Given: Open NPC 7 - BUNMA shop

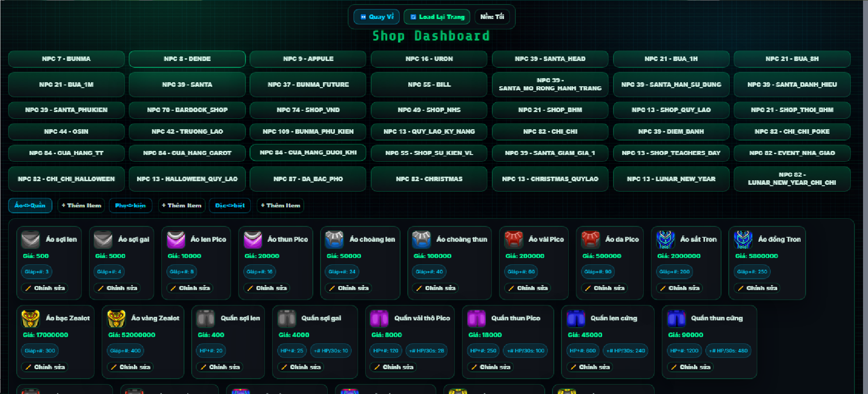Looking at the screenshot, I should [x=66, y=59].
